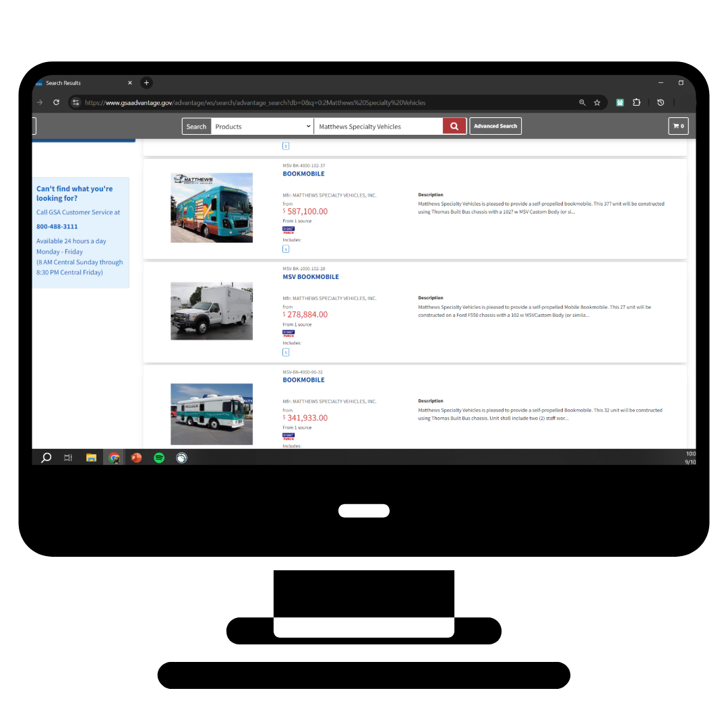Open browsing history via the clock icon
The image size is (728, 728).
pyautogui.click(x=661, y=102)
